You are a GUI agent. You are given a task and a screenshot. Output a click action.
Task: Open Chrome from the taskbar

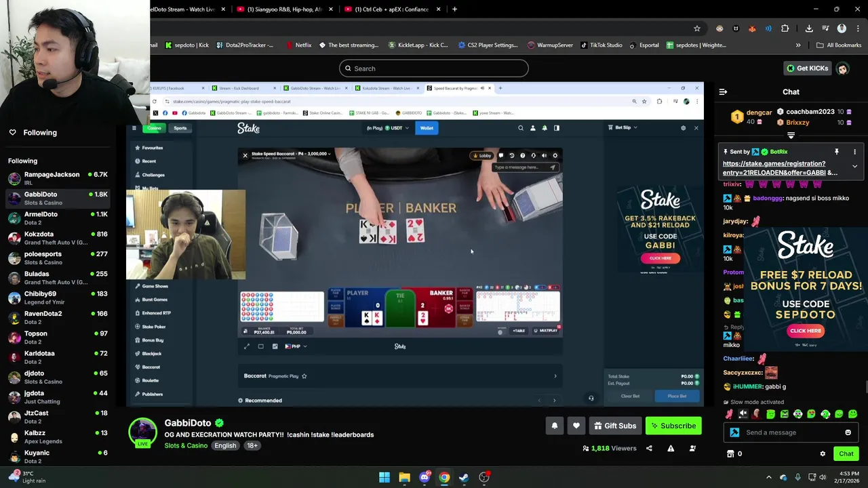tap(444, 477)
